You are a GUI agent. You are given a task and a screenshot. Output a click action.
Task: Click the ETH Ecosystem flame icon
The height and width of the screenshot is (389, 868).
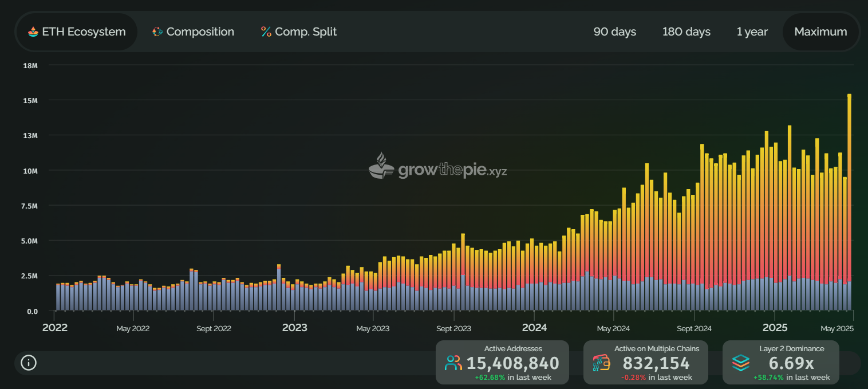[34, 32]
